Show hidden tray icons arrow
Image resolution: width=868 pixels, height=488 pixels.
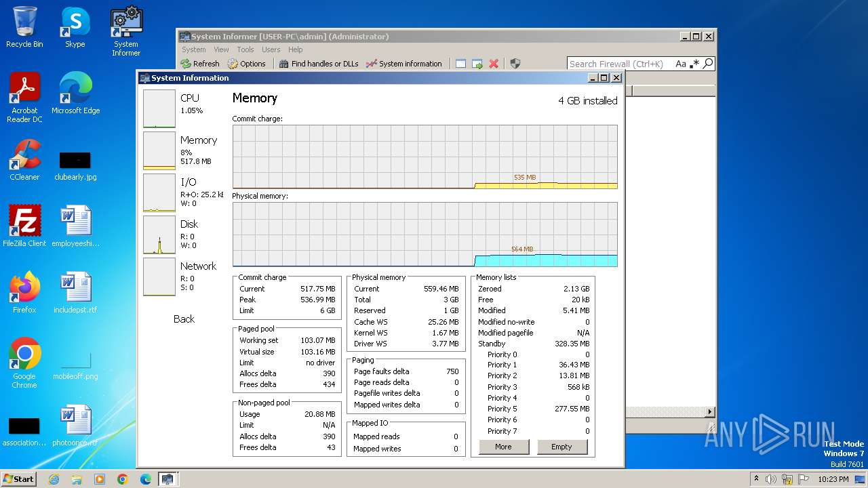(757, 479)
